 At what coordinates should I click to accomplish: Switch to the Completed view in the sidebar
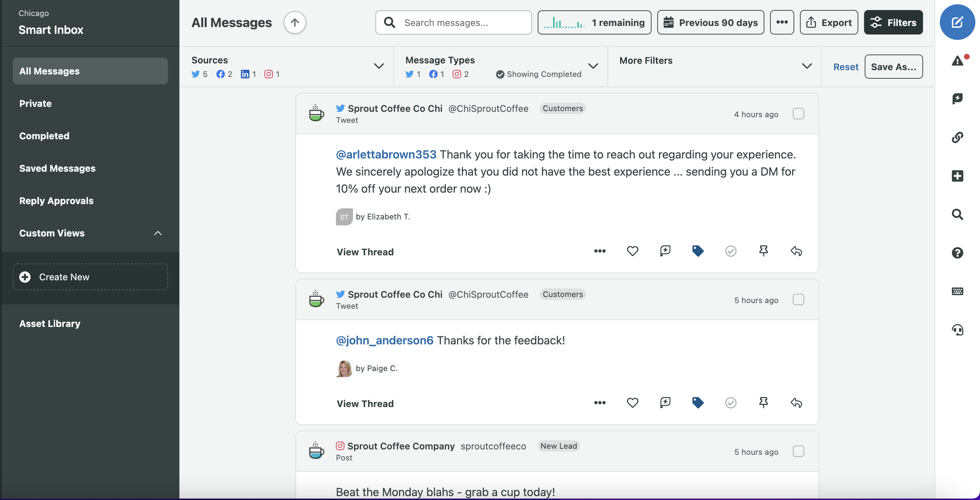point(44,136)
